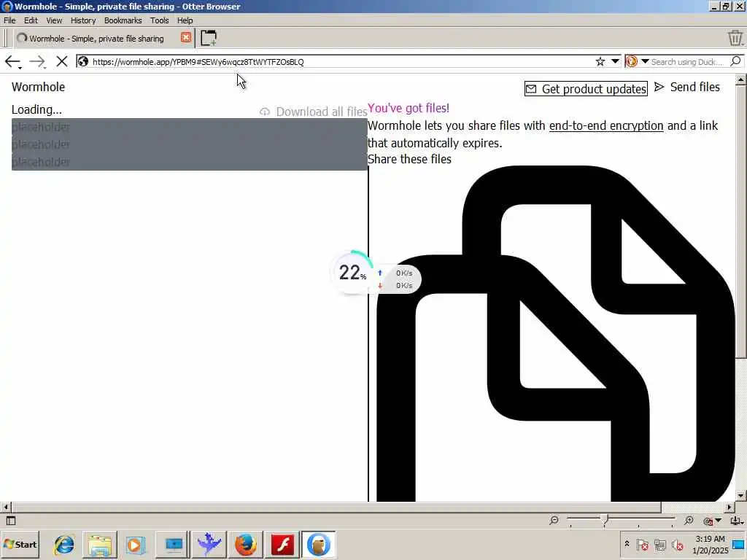The image size is (747, 560).
Task: Click Get product updates button
Action: 586,88
